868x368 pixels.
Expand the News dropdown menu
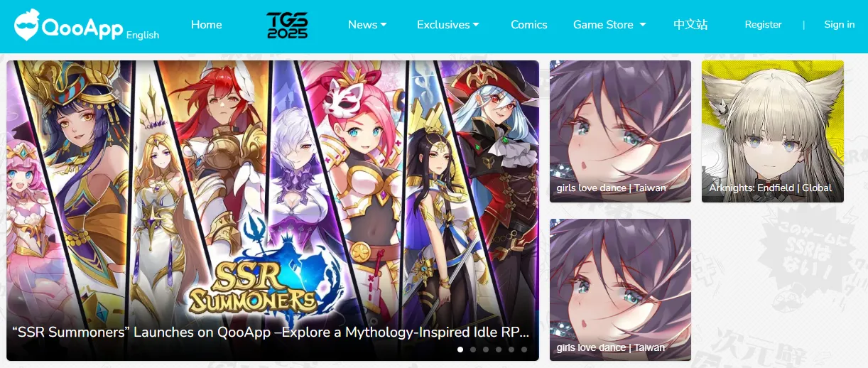367,25
